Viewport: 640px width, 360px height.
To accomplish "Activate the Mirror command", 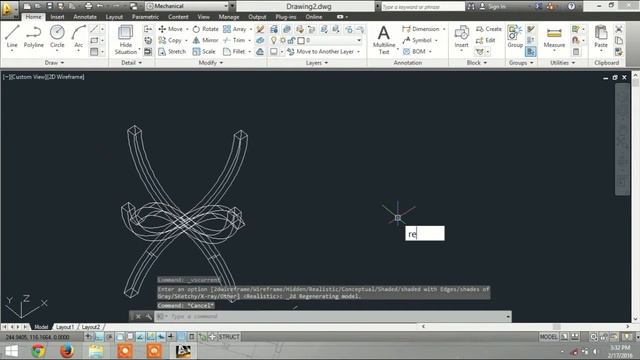I will tap(206, 40).
